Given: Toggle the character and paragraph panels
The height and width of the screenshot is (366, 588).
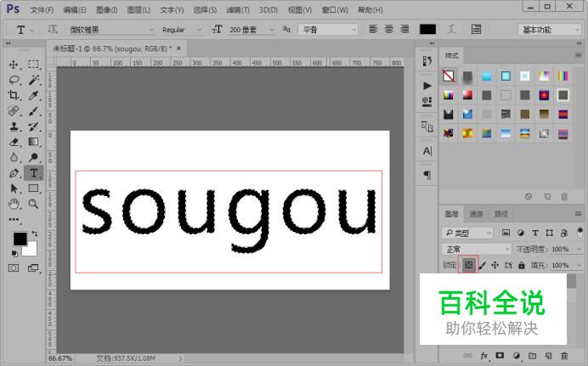Looking at the screenshot, I should point(476,29).
